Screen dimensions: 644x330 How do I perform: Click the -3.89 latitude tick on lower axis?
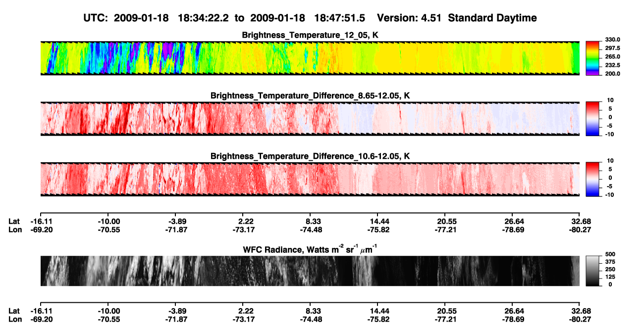pos(176,311)
